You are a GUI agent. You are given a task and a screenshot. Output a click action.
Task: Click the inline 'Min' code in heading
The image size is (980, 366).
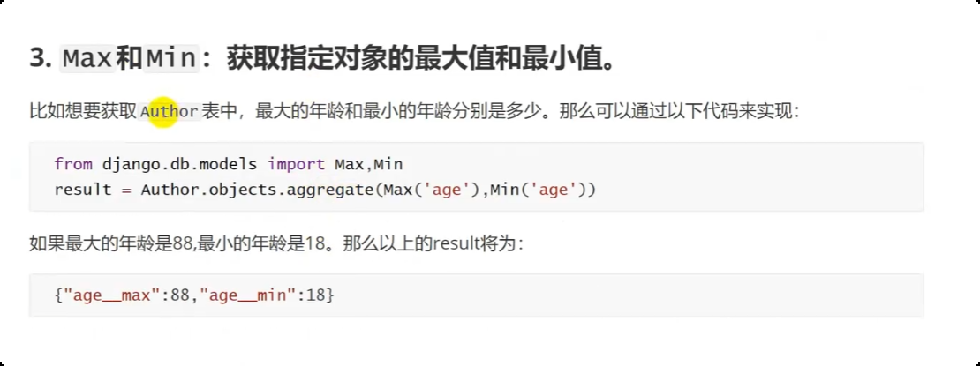(171, 59)
